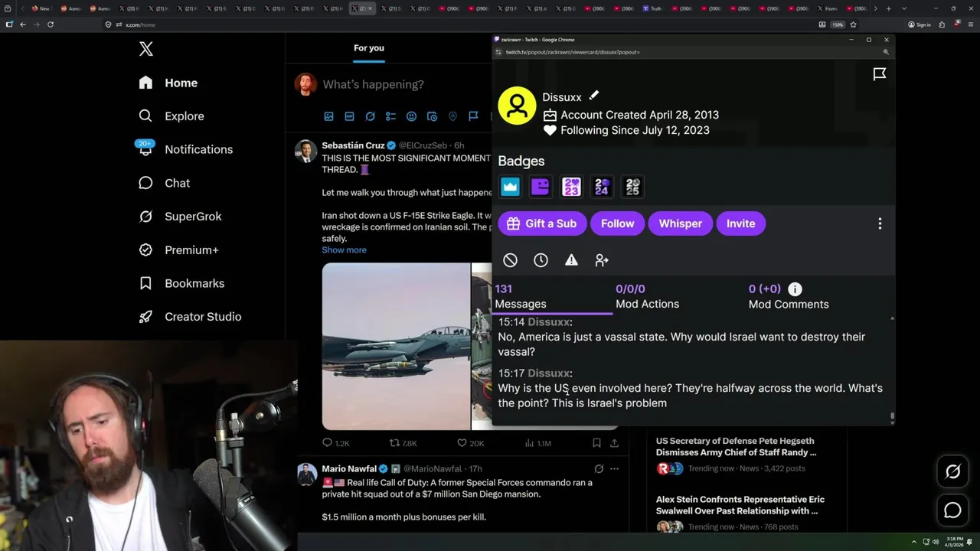
Task: Open Home in the X sidebar
Action: point(168,83)
